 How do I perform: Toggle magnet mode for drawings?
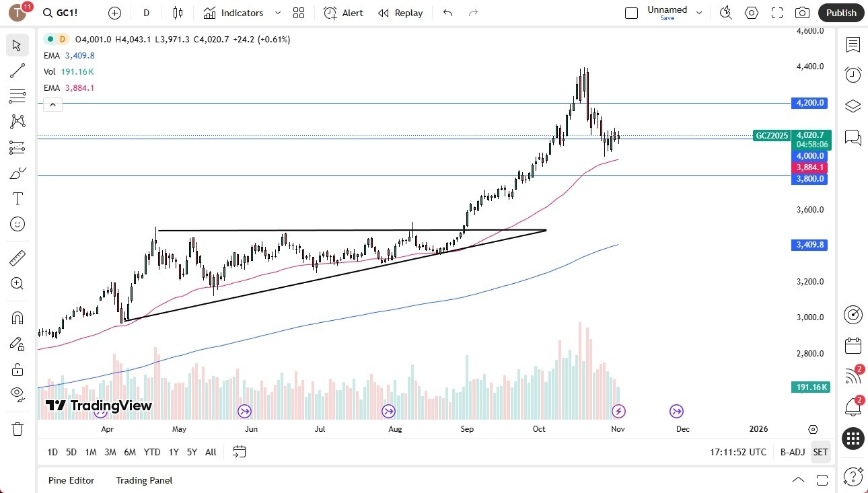click(x=17, y=317)
